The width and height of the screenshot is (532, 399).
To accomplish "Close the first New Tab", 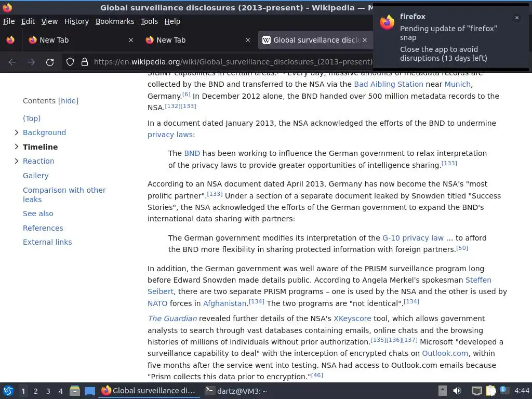I will point(131,40).
